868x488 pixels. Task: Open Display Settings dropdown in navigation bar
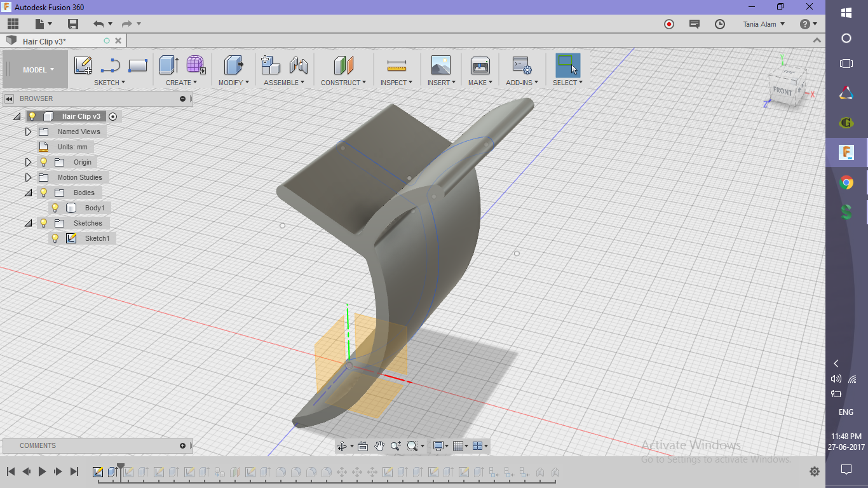click(x=440, y=446)
